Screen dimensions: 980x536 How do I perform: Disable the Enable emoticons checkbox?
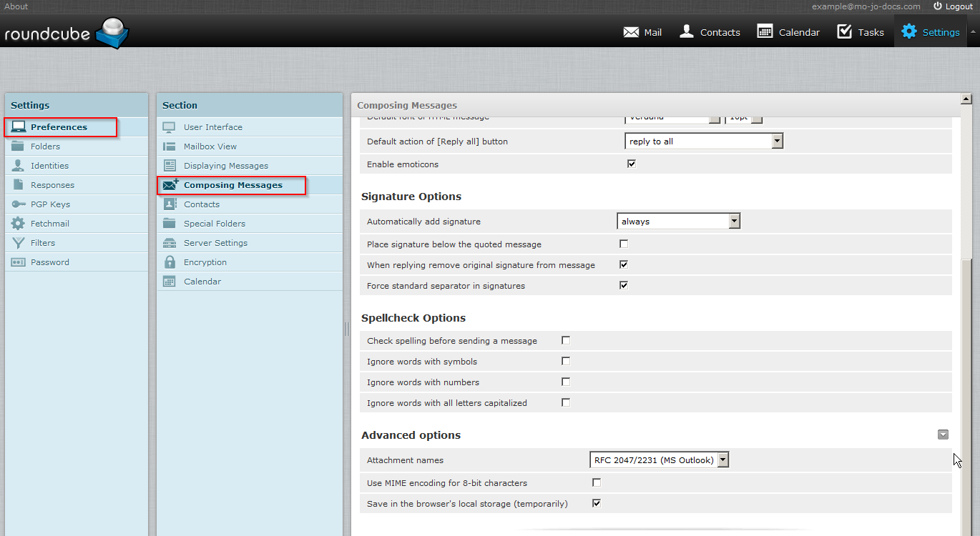coord(632,164)
